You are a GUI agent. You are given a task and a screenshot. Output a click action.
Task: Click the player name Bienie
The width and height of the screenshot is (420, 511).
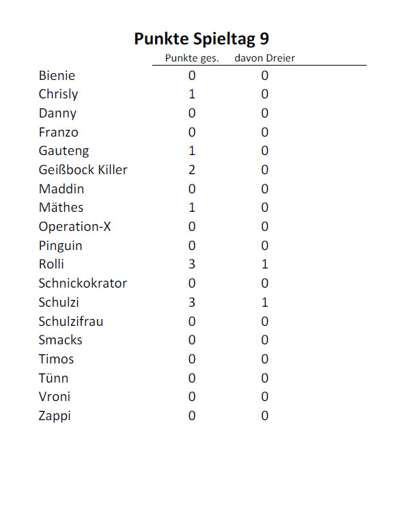57,76
